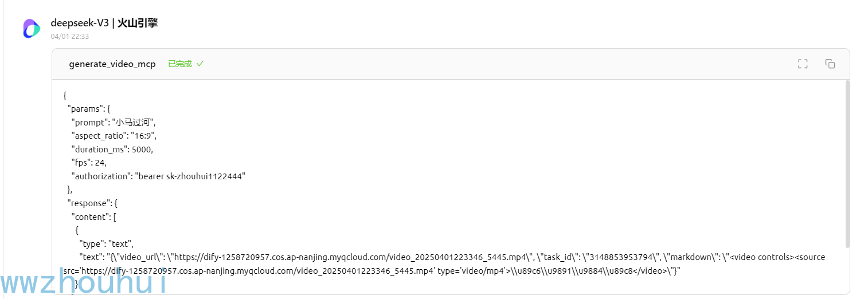Click the generate_video_mcp tool name

coord(112,64)
